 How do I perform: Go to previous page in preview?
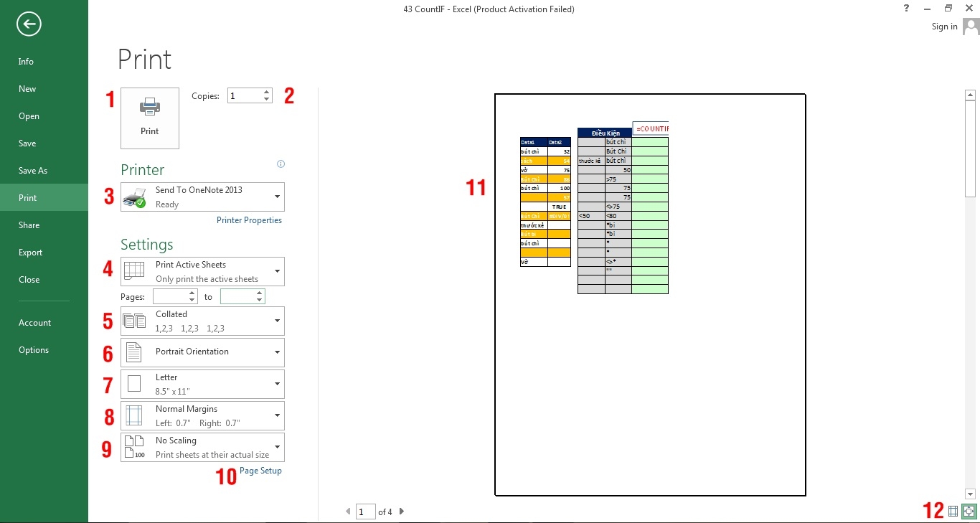(349, 512)
